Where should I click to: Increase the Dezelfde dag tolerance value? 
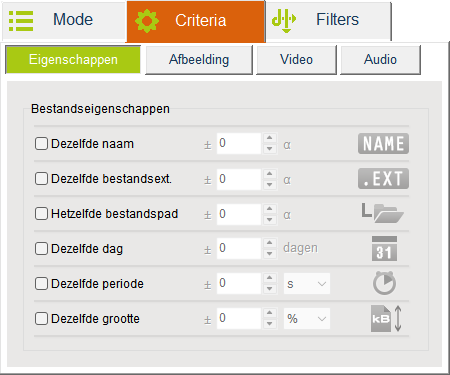[270, 243]
